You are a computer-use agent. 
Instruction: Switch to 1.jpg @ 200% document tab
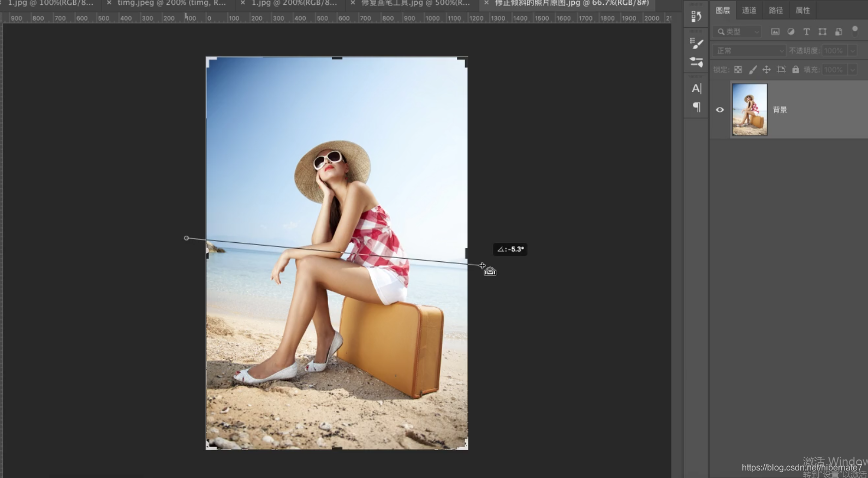point(294,3)
